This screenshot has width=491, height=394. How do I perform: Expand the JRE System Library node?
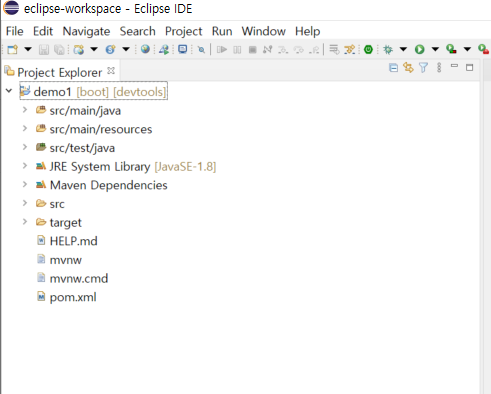coord(25,166)
